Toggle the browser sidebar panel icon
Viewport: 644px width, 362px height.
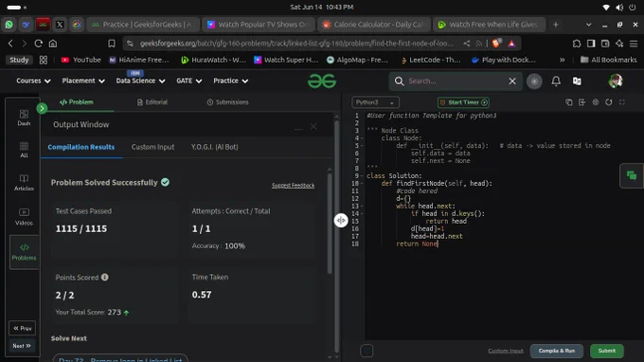(x=591, y=44)
